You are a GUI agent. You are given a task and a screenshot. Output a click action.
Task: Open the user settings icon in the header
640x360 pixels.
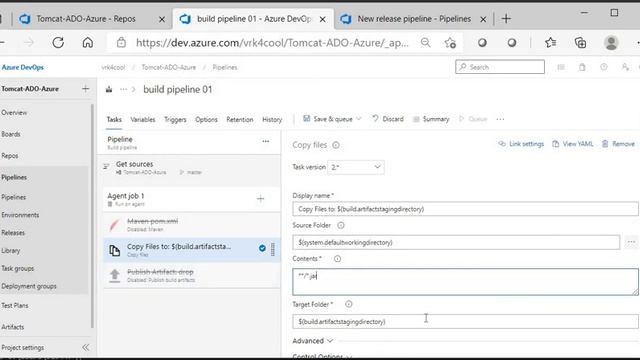tap(625, 67)
